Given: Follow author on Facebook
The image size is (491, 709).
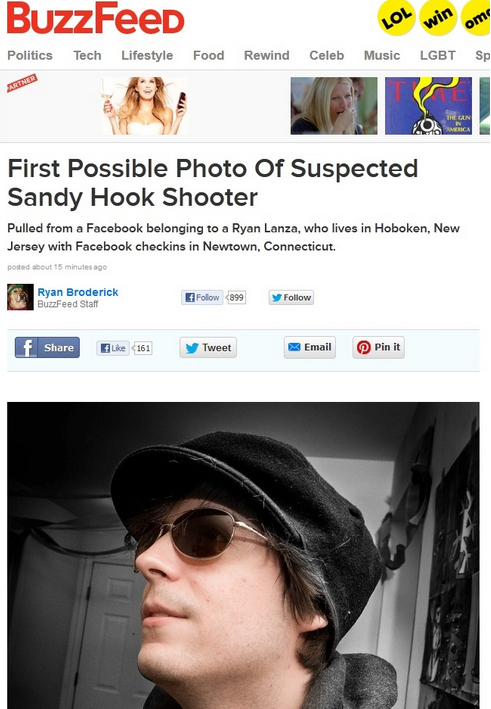Looking at the screenshot, I should click(202, 297).
